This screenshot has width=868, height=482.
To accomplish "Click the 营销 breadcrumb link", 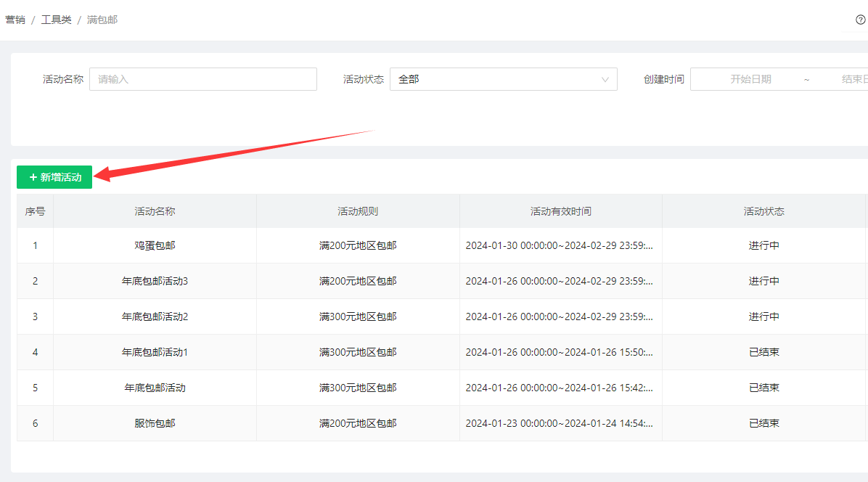I will point(15,20).
